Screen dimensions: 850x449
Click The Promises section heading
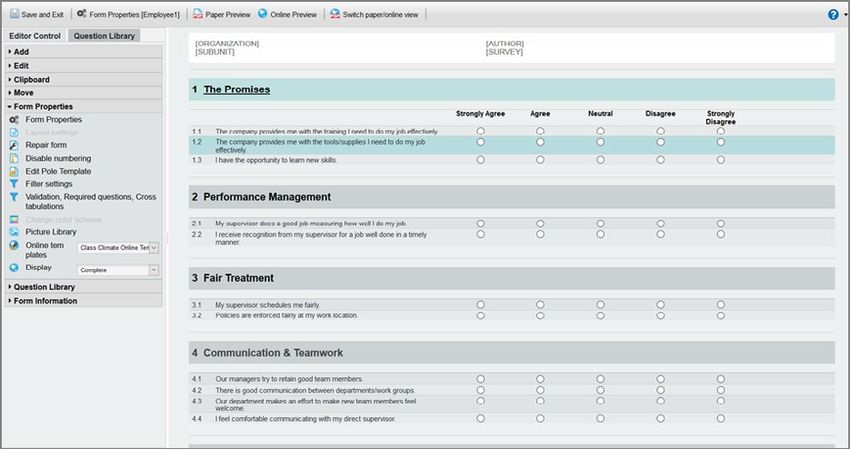point(237,89)
